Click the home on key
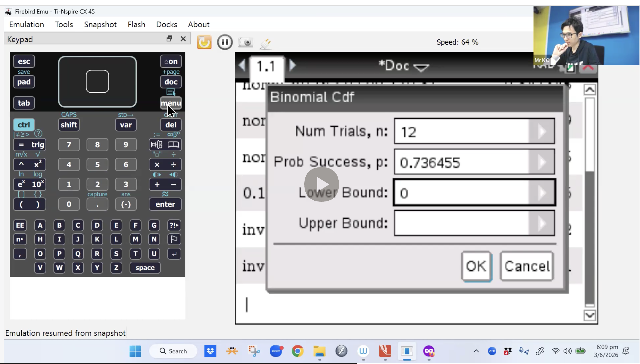640x364 pixels. coord(171,61)
